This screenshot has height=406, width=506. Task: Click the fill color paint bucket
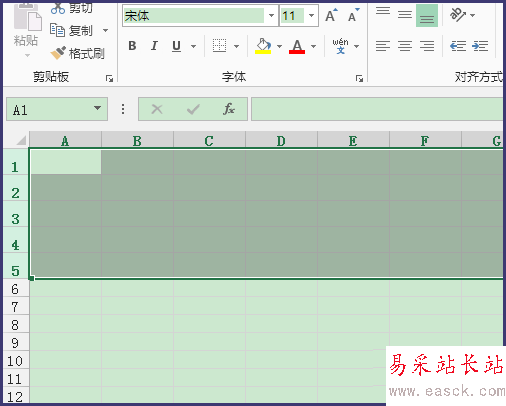(263, 46)
